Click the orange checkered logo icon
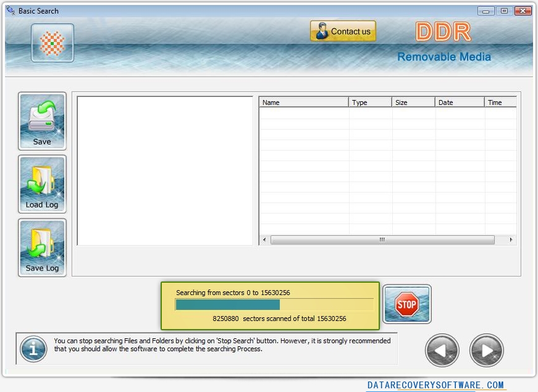The width and height of the screenshot is (538, 392). click(52, 43)
